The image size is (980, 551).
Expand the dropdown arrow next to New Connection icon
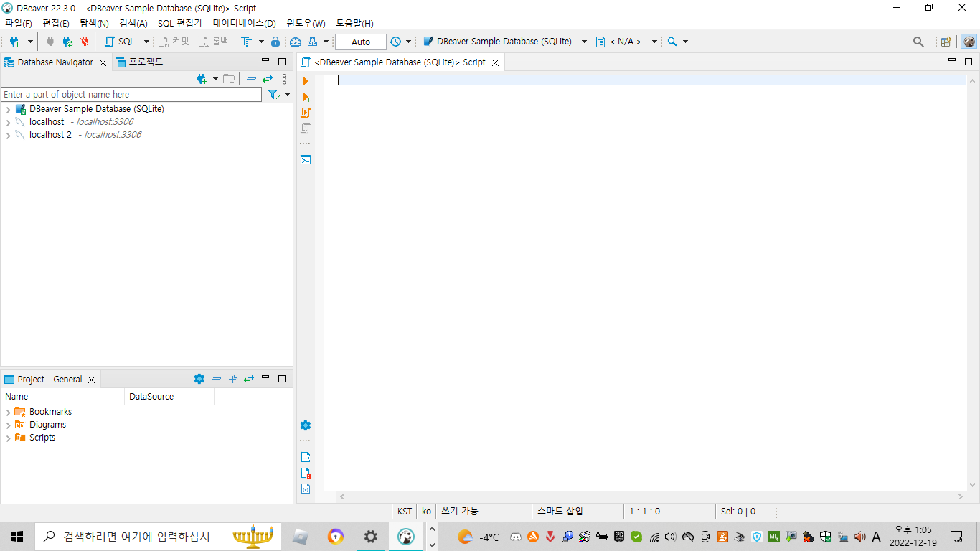30,42
